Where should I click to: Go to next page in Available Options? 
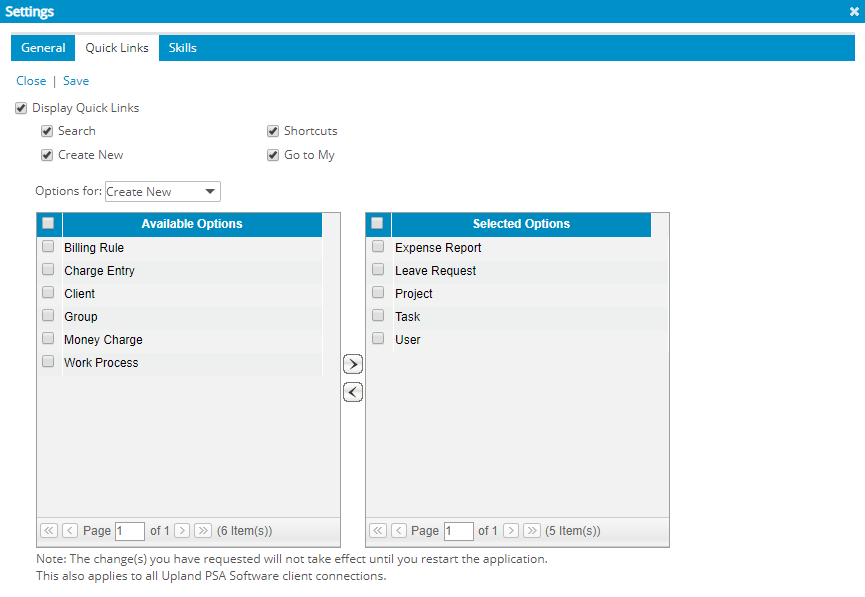click(182, 531)
